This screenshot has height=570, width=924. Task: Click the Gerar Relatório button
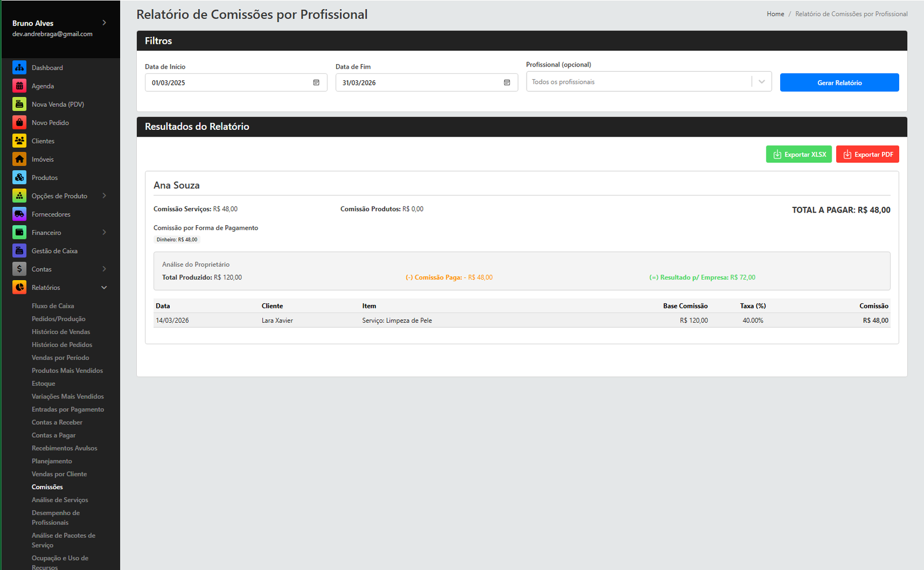tap(839, 83)
